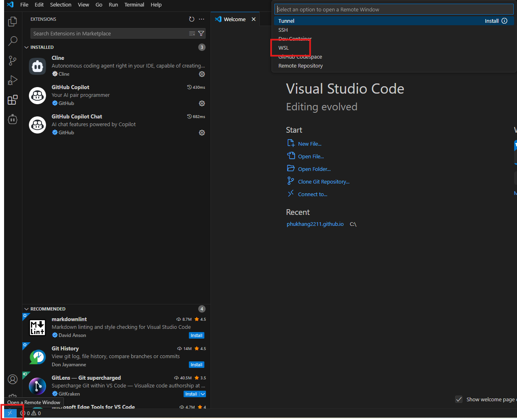Collapse the RECOMMENDED section
517x420 pixels.
click(x=26, y=309)
